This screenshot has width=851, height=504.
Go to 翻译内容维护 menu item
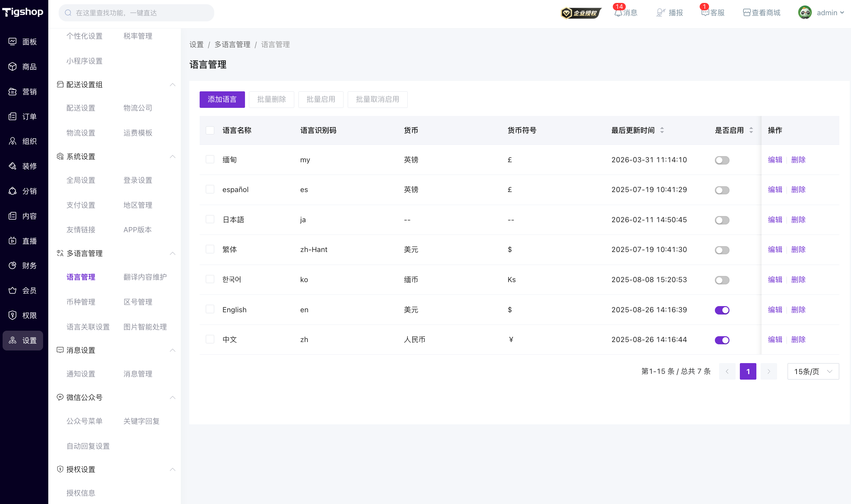point(145,277)
